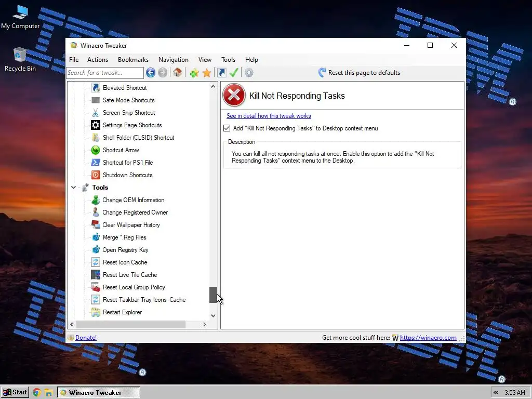532x399 pixels.
Task: Click the Back navigation arrow icon
Action: 151,73
